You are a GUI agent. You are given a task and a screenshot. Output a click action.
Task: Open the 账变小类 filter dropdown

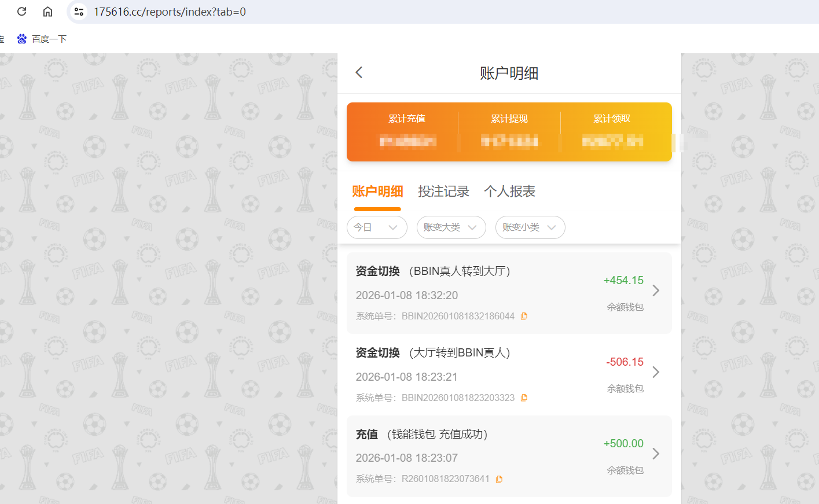point(530,227)
